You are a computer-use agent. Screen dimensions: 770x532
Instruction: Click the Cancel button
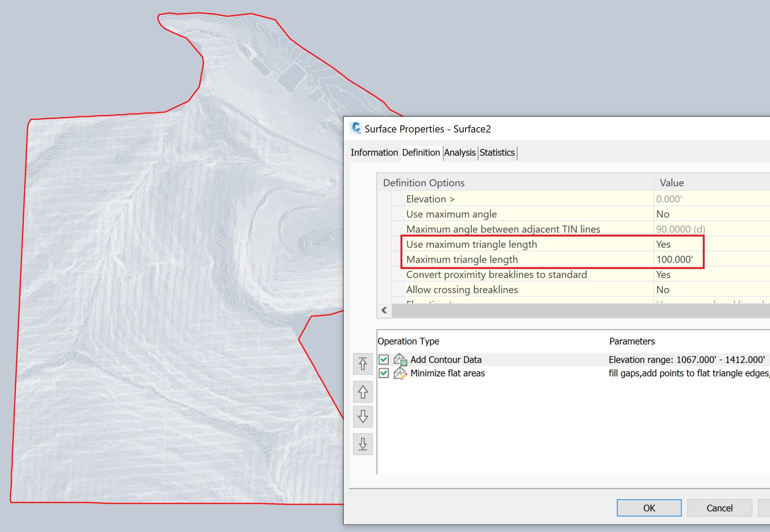(x=719, y=508)
